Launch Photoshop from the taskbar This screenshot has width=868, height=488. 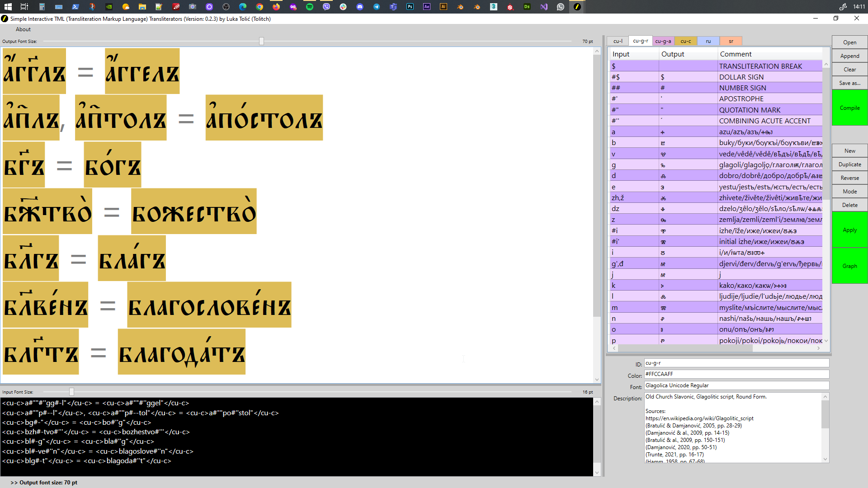click(410, 7)
